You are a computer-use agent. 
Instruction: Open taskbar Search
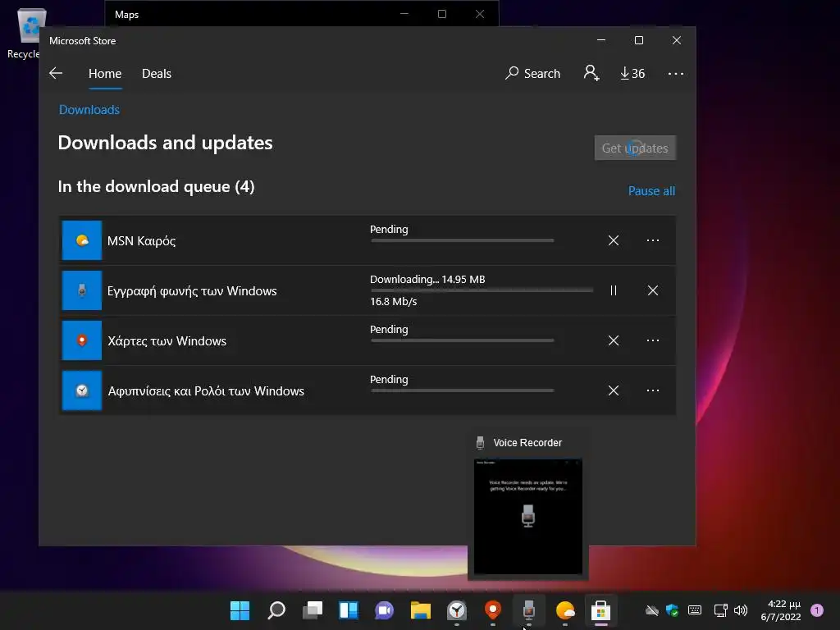(x=276, y=610)
